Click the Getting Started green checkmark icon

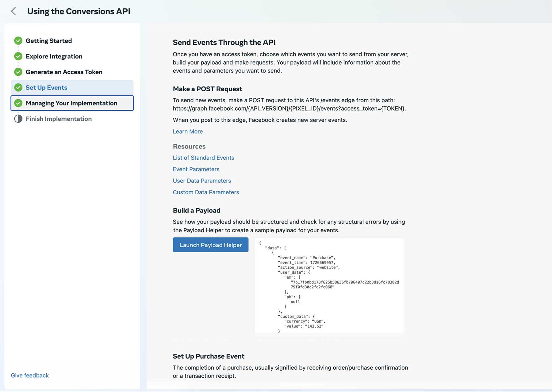pos(18,40)
